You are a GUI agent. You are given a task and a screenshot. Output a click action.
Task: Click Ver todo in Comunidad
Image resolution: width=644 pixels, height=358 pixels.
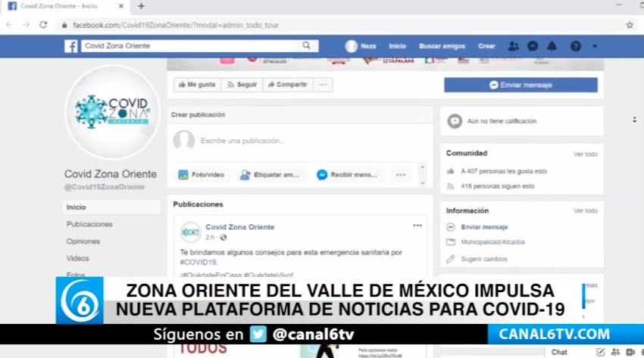tap(586, 154)
